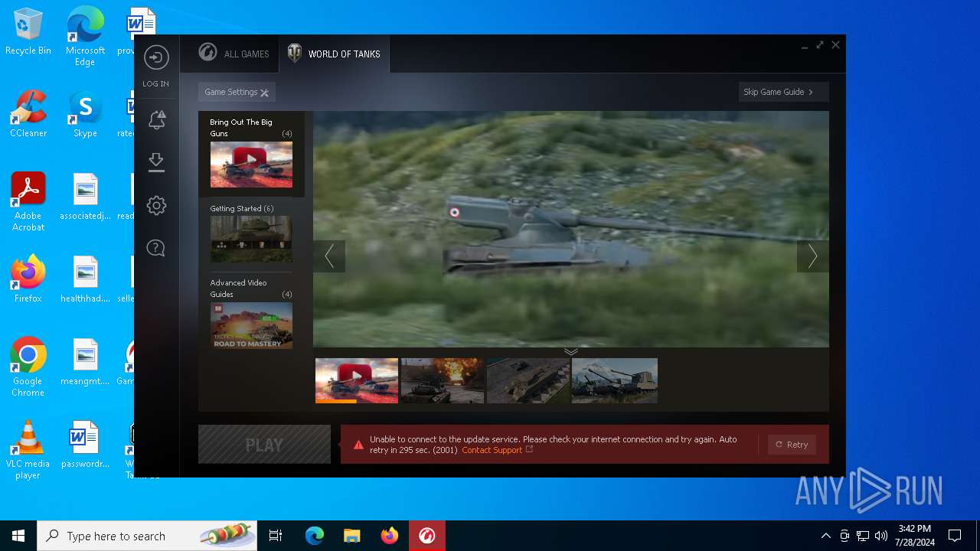The height and width of the screenshot is (551, 980).
Task: Close the Game Settings tag
Action: (x=264, y=93)
